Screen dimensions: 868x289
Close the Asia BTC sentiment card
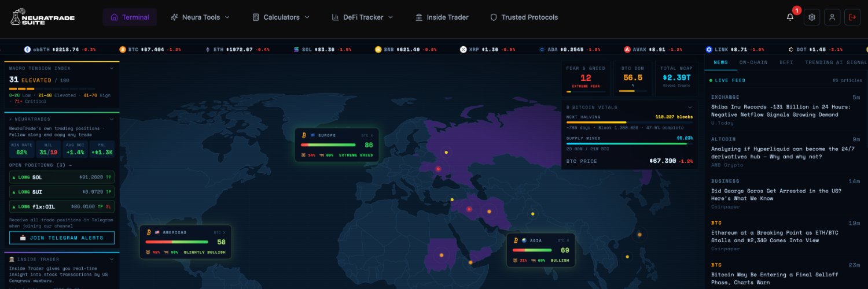click(567, 240)
